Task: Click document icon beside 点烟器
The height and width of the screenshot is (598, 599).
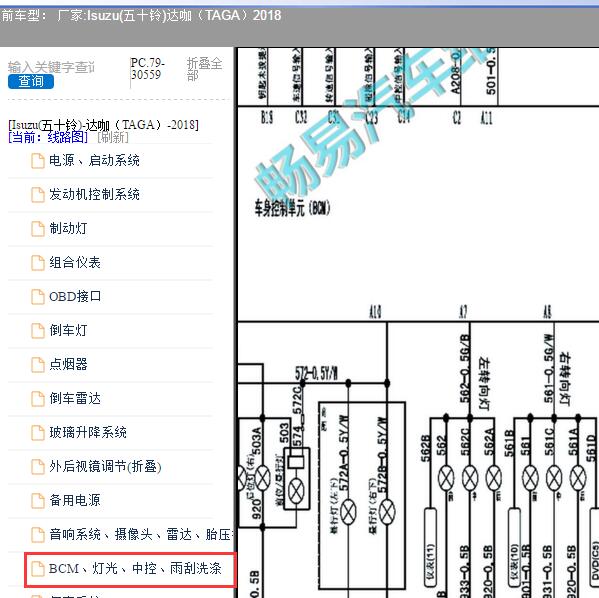Action: click(x=38, y=365)
